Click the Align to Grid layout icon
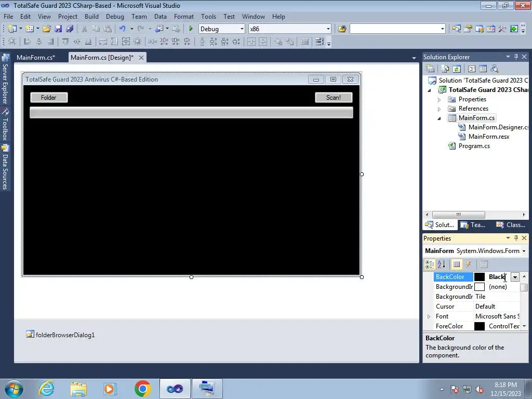532x399 pixels. point(12,42)
